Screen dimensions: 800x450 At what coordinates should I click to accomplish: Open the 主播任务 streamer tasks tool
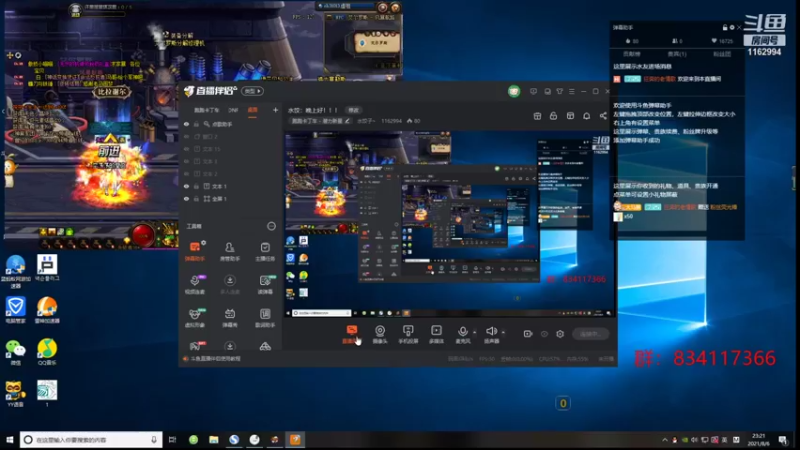tap(265, 252)
